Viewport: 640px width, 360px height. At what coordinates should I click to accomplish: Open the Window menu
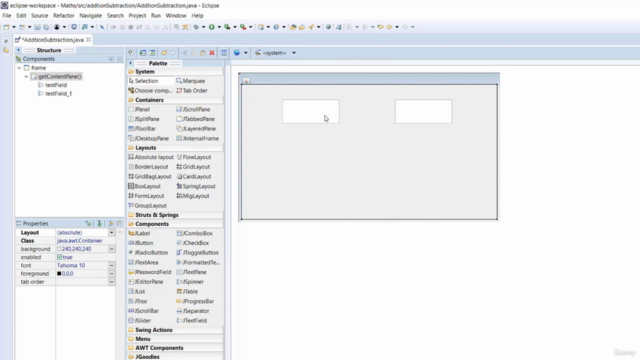click(x=176, y=16)
